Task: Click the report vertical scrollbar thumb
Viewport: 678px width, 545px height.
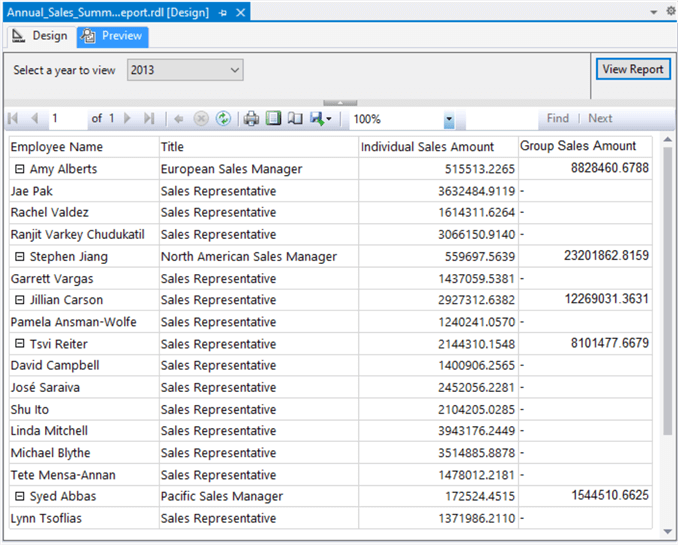Action: tap(668, 291)
